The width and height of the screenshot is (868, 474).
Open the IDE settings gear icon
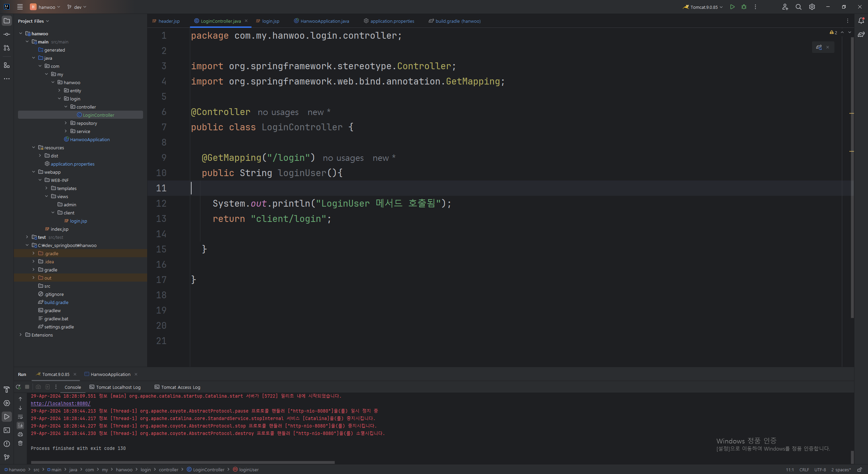[812, 7]
